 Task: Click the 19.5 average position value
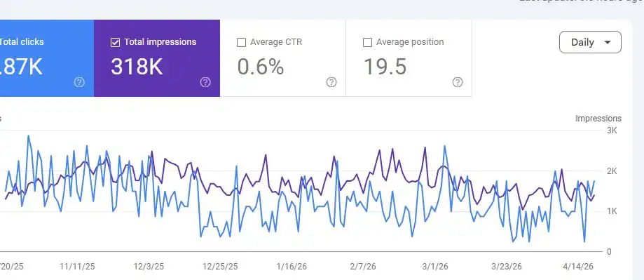(385, 67)
